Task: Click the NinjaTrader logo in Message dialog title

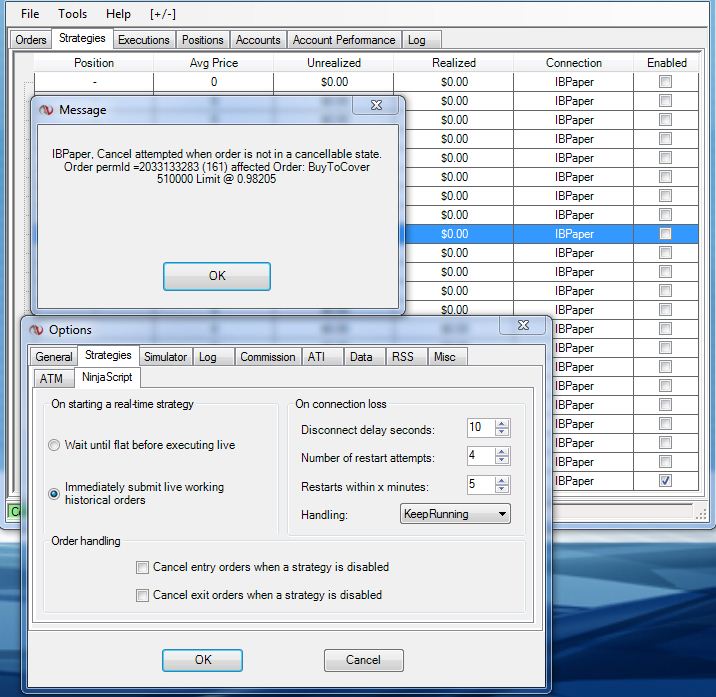Action: (x=46, y=110)
